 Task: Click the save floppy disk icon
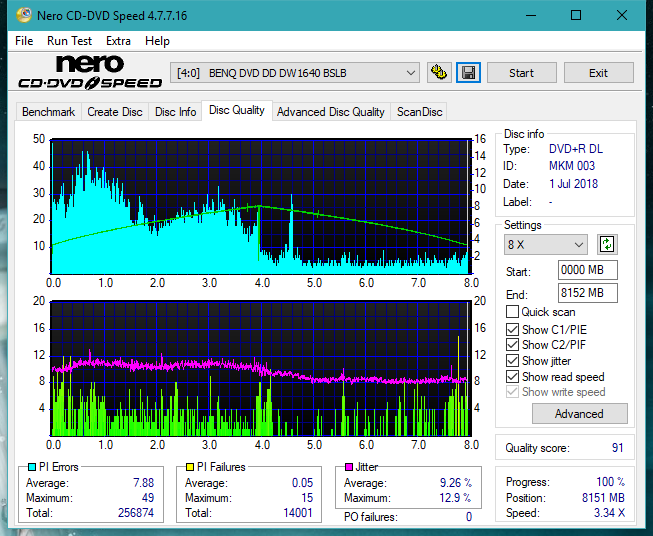point(469,73)
